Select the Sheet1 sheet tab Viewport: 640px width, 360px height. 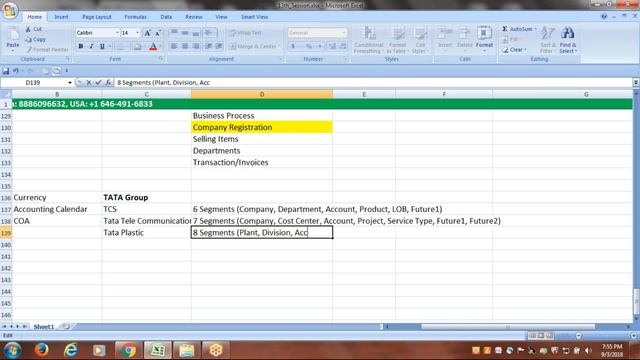(44, 327)
